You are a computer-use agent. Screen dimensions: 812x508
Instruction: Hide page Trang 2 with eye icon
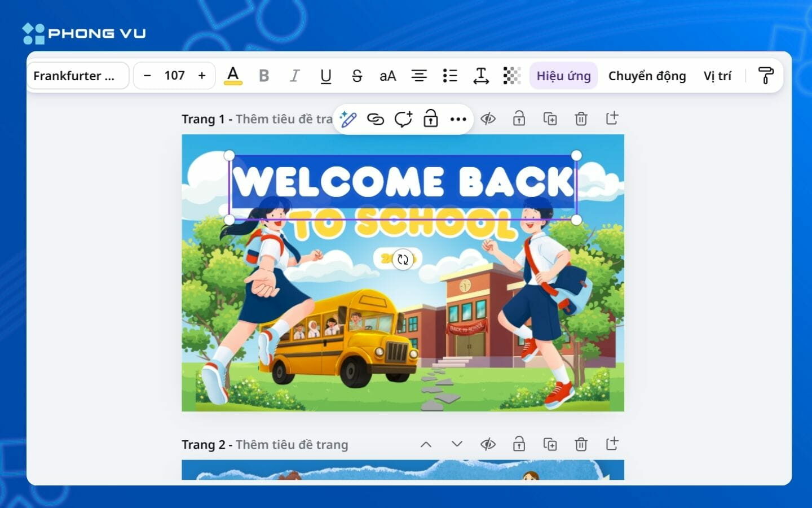coord(488,445)
